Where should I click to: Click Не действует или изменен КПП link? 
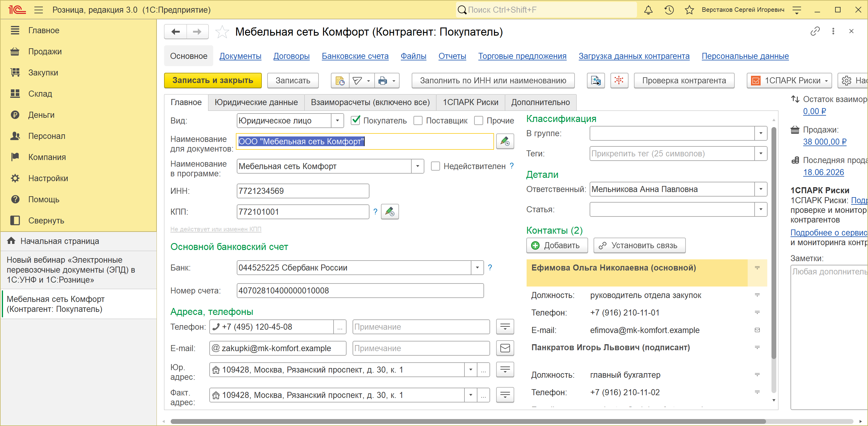click(216, 229)
